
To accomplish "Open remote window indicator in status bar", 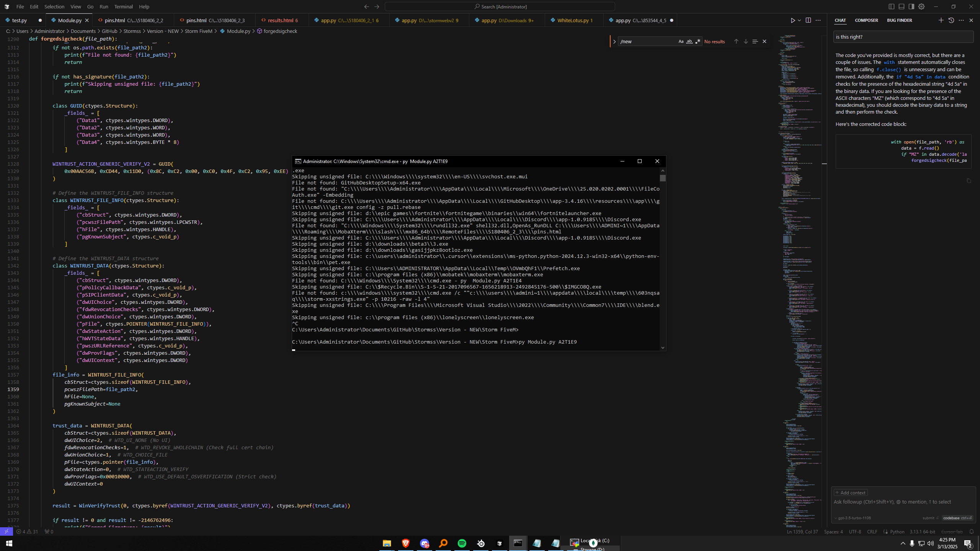I will tap(7, 531).
